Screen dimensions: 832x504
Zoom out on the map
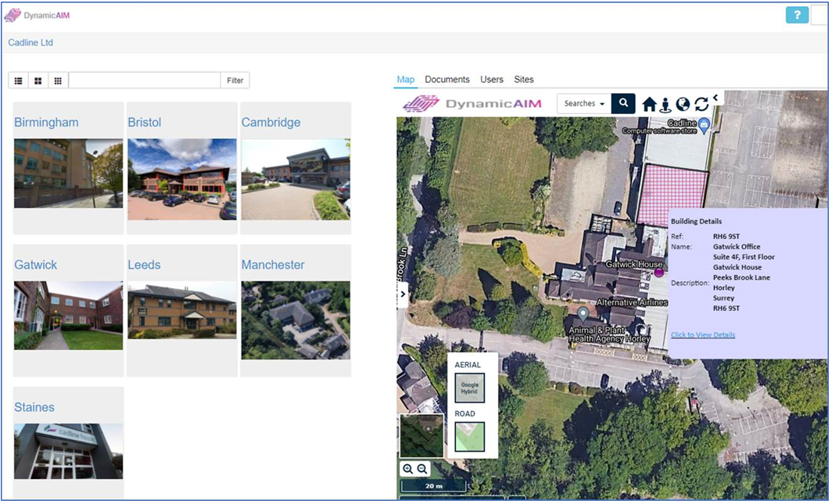pyautogui.click(x=422, y=469)
